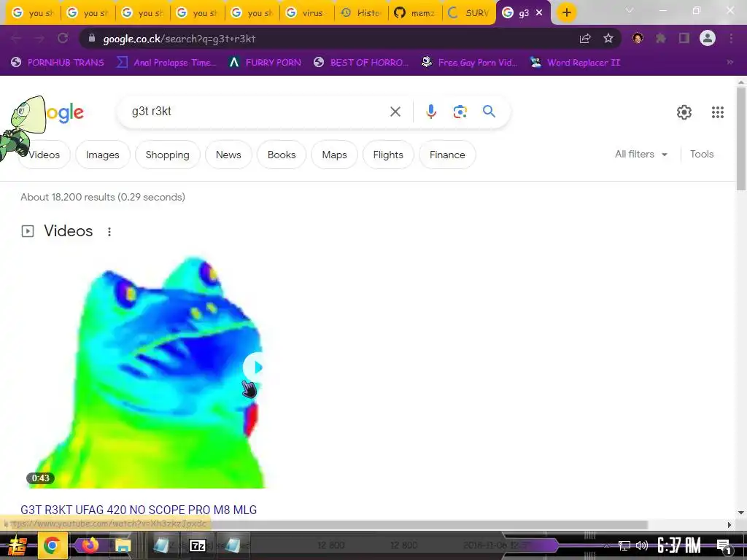The width and height of the screenshot is (747, 560).
Task: Open the notification center icon
Action: (724, 545)
